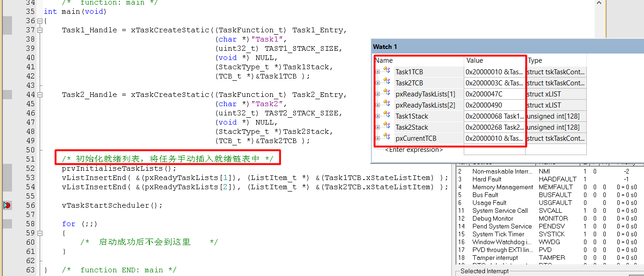Click the gray margin block at line 58
The image size is (644, 276).
(x=7, y=224)
